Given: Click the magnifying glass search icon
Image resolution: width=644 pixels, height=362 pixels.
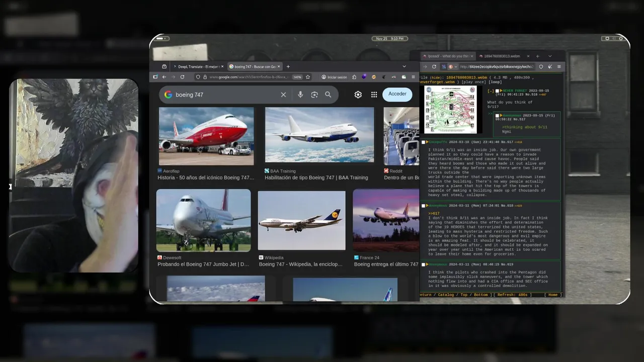Looking at the screenshot, I should click(328, 95).
